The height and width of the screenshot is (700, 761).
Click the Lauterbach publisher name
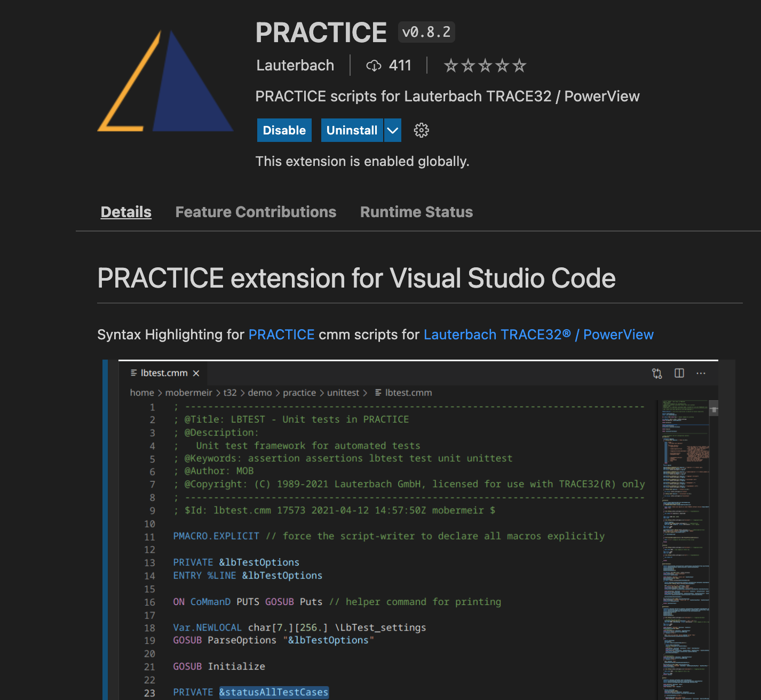click(295, 65)
